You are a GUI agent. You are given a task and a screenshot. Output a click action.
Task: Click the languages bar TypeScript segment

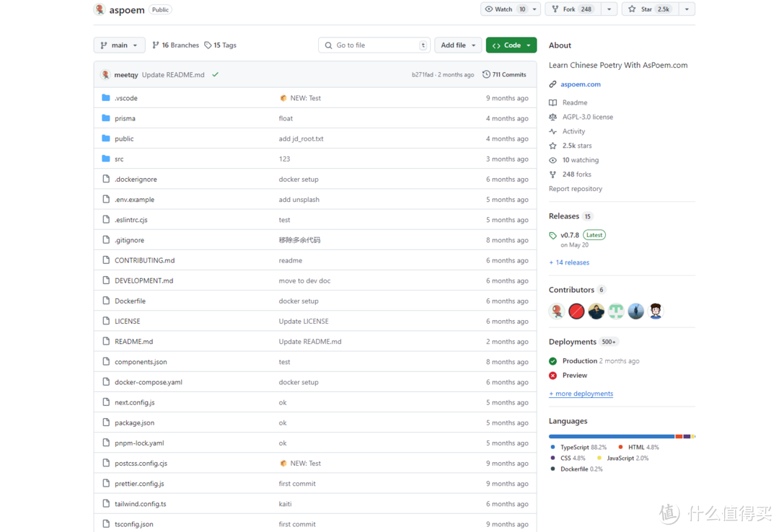(611, 436)
